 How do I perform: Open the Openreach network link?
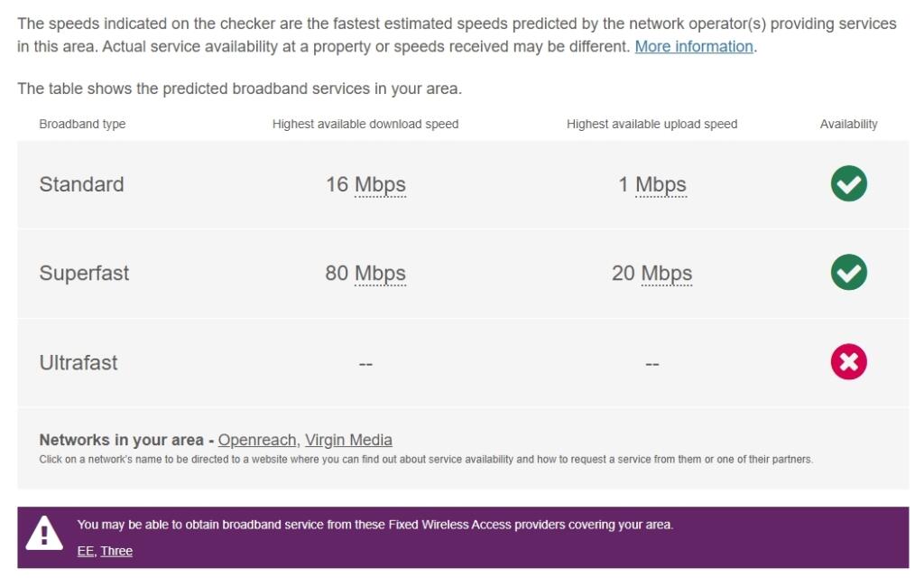pos(257,440)
